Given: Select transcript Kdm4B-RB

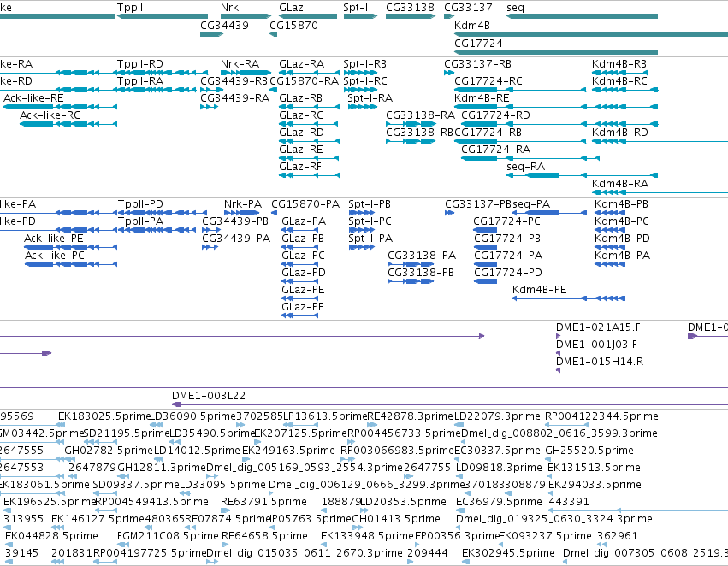Looking at the screenshot, I should point(619,63).
